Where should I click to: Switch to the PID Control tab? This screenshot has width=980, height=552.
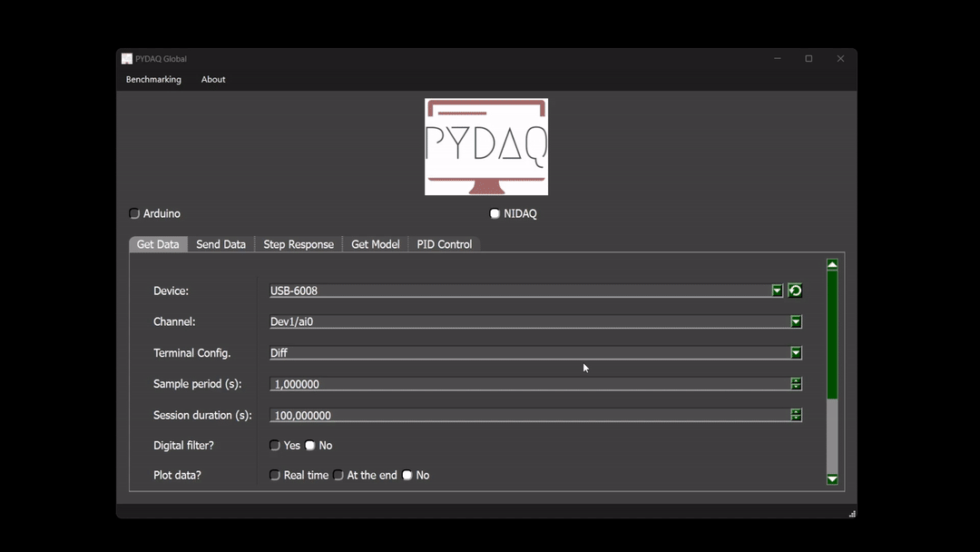[x=444, y=244]
